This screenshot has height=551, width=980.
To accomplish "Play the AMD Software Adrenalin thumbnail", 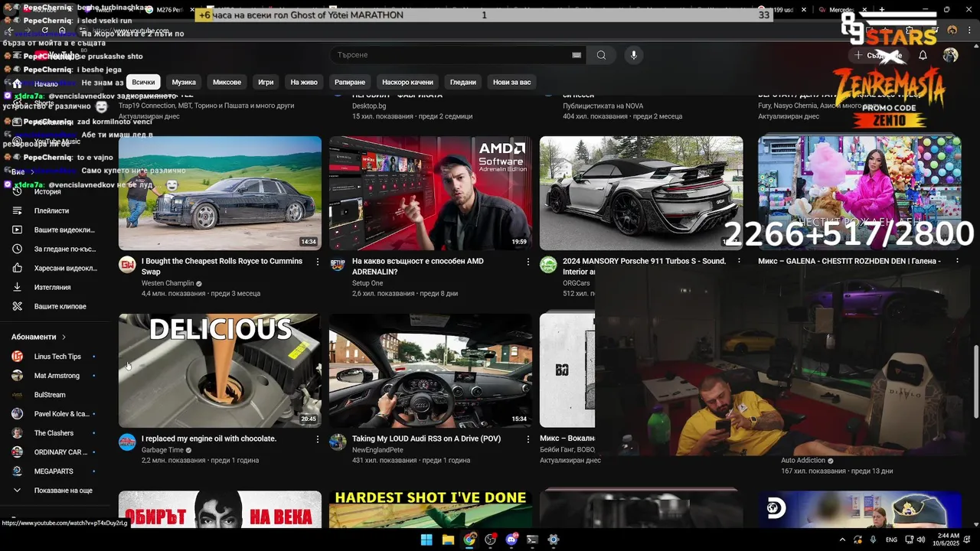I will coord(430,193).
